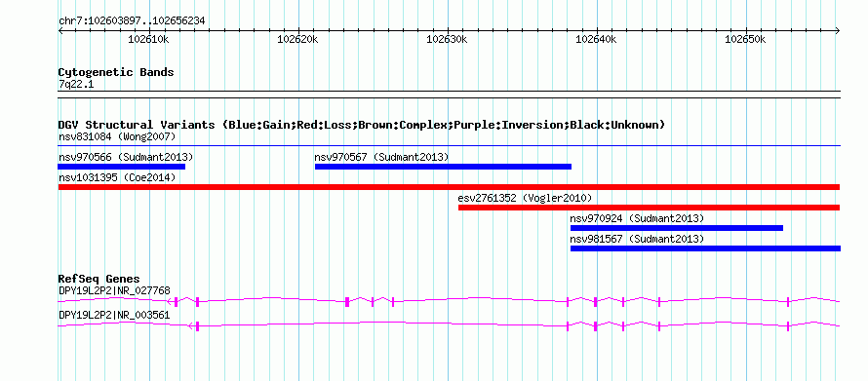The height and width of the screenshot is (381, 868).
Task: Open the DPY19L2P2|NR_003561 gene label
Action: tap(114, 315)
